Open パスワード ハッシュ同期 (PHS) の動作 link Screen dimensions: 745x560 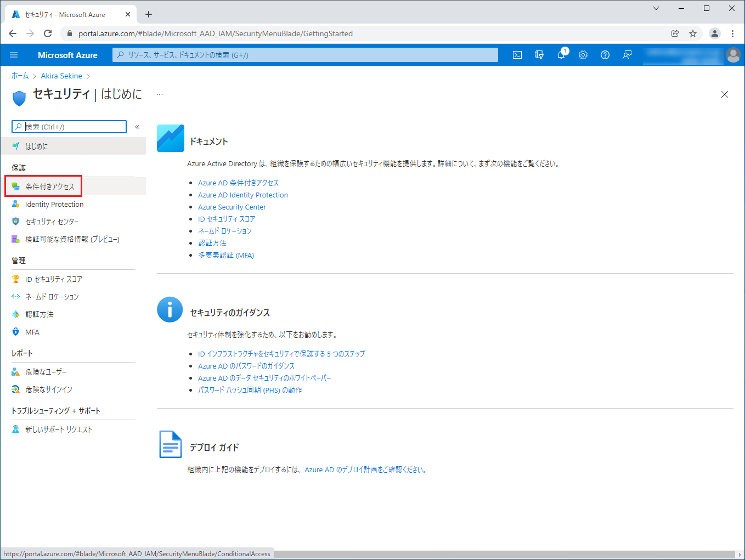tap(250, 390)
